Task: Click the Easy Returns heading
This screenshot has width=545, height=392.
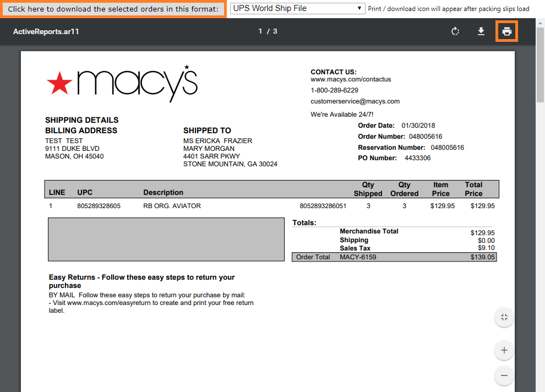Action: click(141, 281)
